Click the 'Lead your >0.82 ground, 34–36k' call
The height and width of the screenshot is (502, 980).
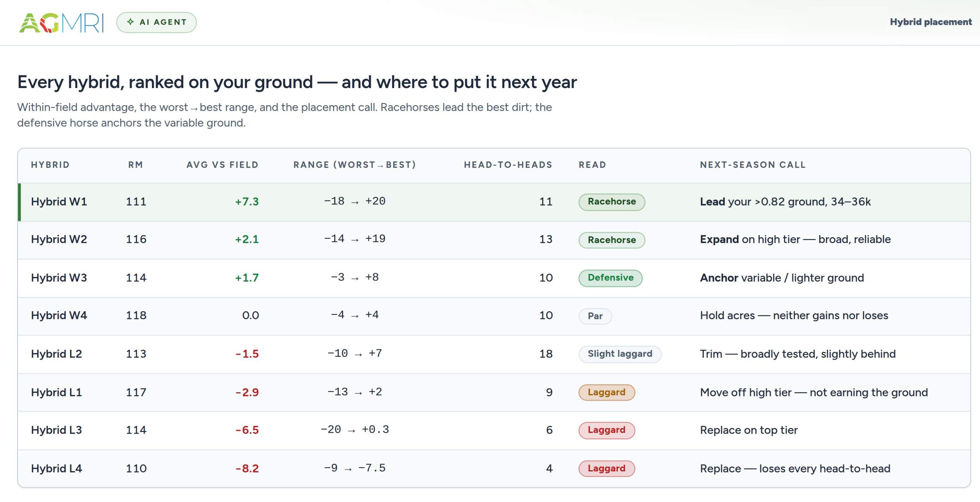click(x=785, y=202)
